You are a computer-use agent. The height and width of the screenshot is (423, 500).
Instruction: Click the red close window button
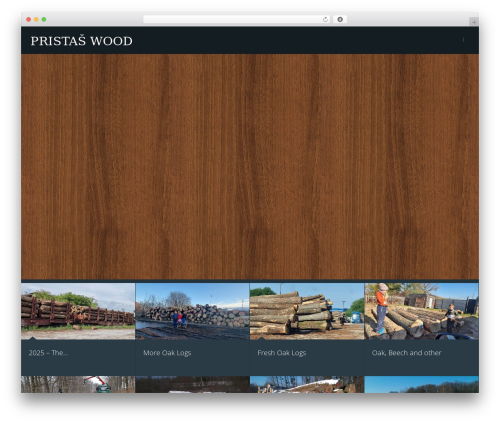pos(29,19)
